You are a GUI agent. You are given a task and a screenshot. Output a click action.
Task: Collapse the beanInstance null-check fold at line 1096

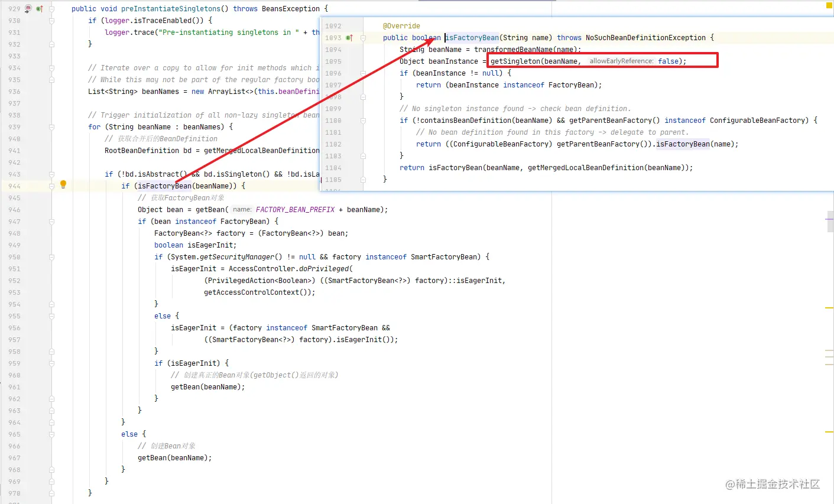point(363,73)
